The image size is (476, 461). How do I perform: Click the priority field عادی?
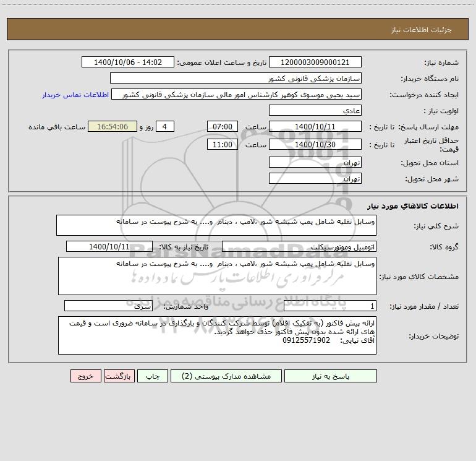(x=315, y=110)
